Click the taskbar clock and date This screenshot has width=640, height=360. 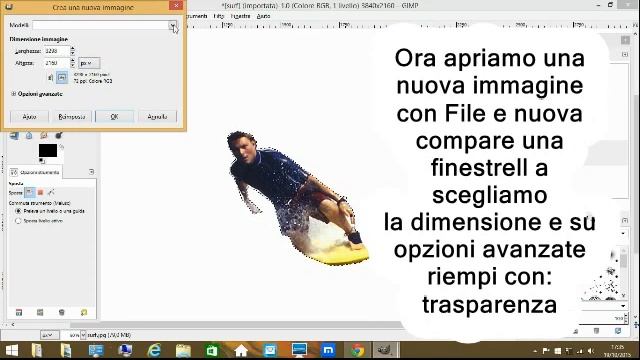point(617,351)
